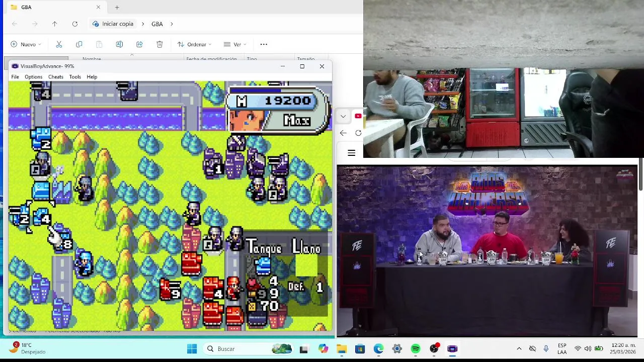Open the Ordenar sort dropdown
Screen dimensions: 644x362
click(x=194, y=44)
